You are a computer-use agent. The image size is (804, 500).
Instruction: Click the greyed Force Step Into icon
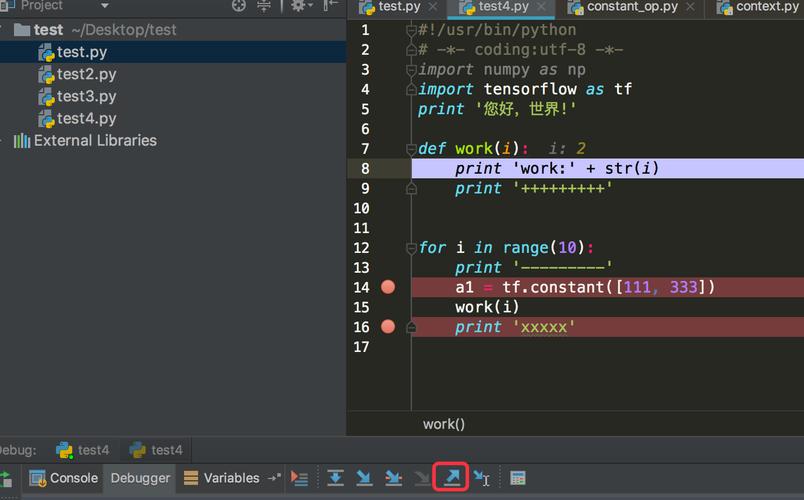tap(422, 477)
